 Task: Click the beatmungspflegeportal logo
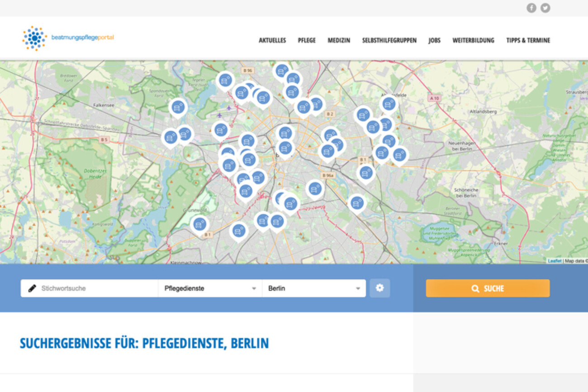[68, 38]
